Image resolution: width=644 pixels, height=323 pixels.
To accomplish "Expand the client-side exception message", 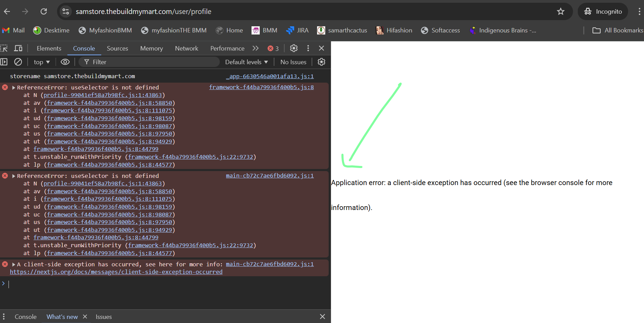I will click(x=14, y=265).
